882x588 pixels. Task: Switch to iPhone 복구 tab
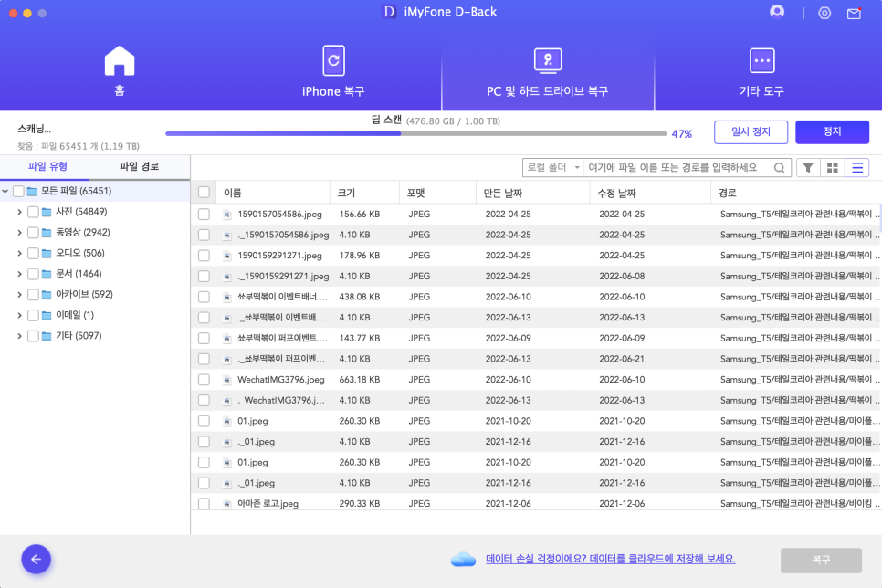(333, 71)
